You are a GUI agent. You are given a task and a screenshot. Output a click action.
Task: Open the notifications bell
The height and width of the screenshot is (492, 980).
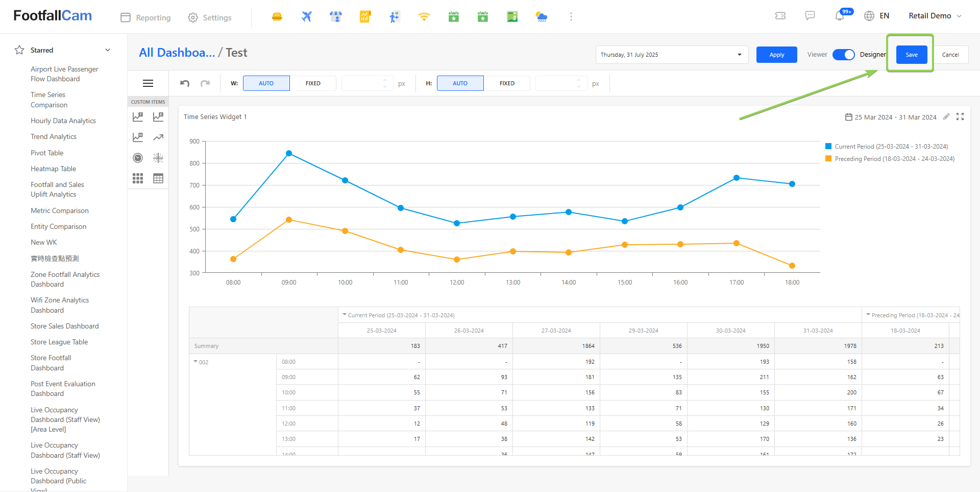(840, 16)
